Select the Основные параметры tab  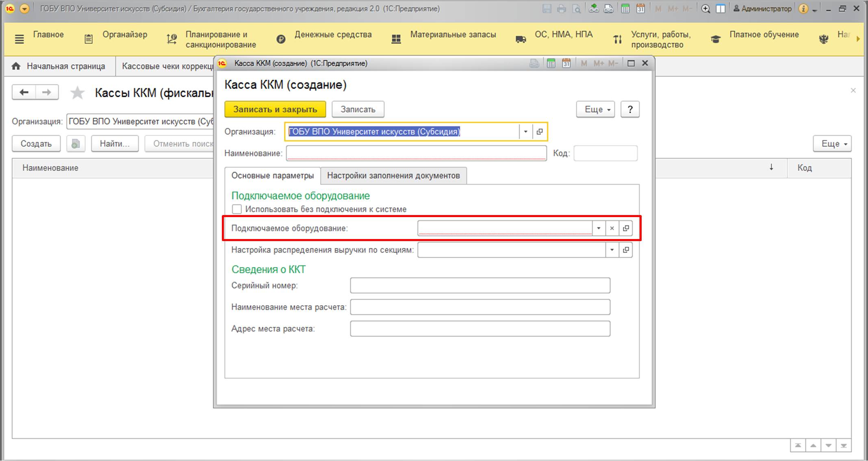[x=273, y=176]
